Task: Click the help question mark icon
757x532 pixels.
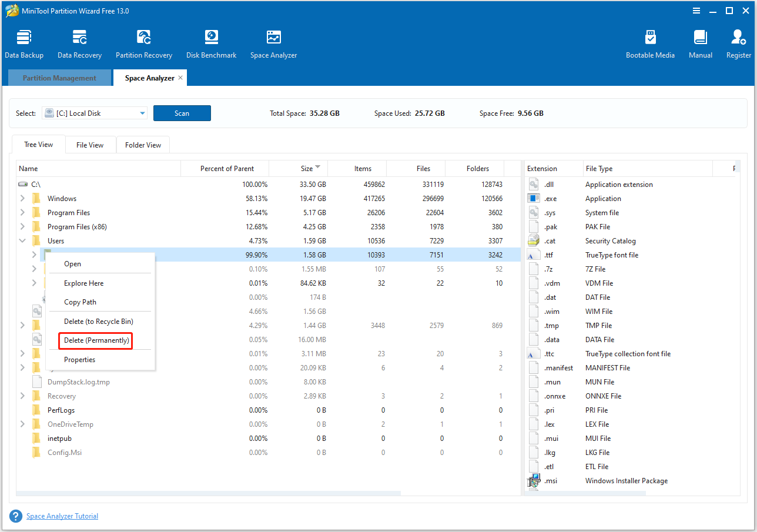Action: pos(15,516)
